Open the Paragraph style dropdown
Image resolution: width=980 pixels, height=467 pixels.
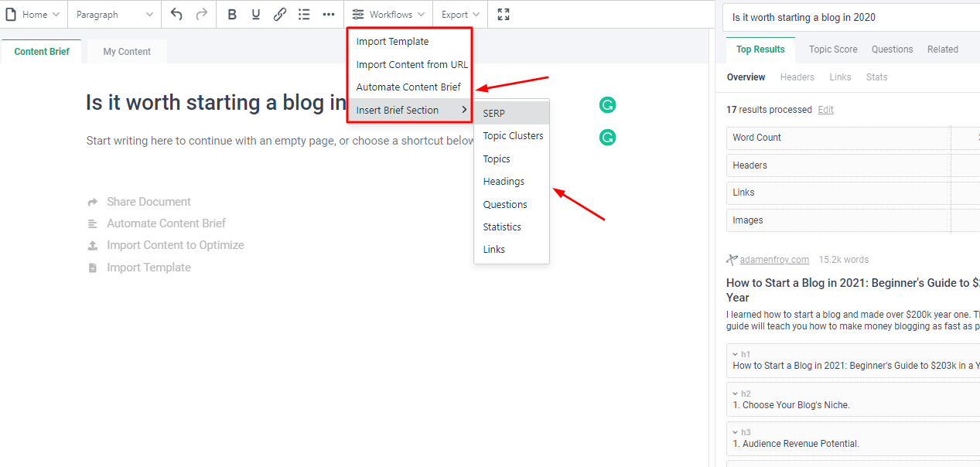(x=114, y=14)
